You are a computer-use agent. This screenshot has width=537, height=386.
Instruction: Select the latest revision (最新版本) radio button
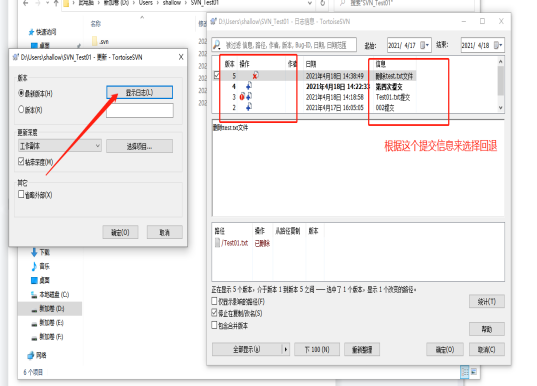click(x=21, y=93)
